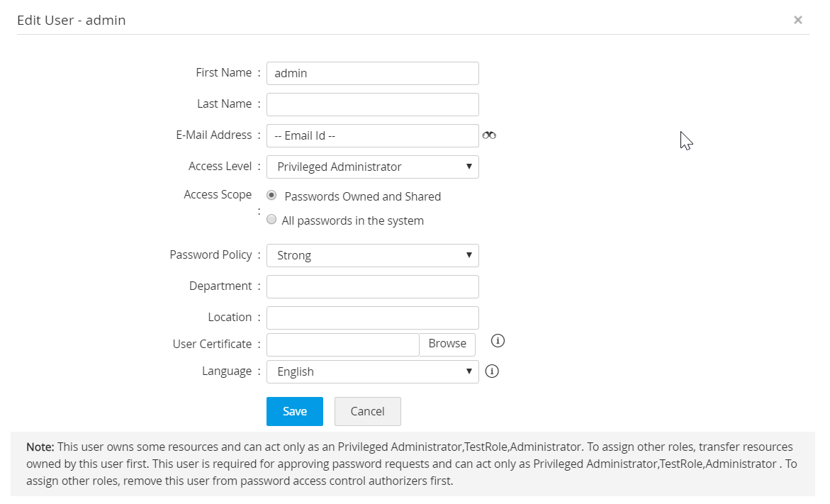The image size is (830, 504).
Task: Focus the First Name input field
Action: (372, 73)
